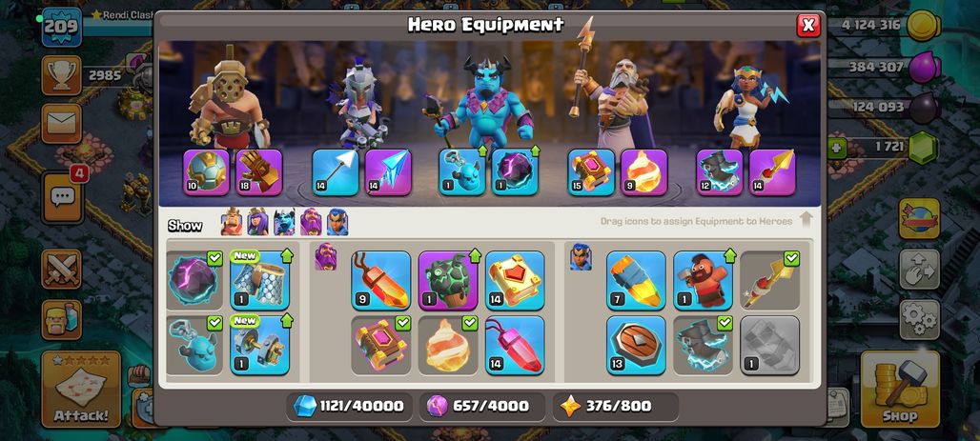
Task: Open the Archer Queen's Magic Mirror slot
Action: [x=388, y=172]
